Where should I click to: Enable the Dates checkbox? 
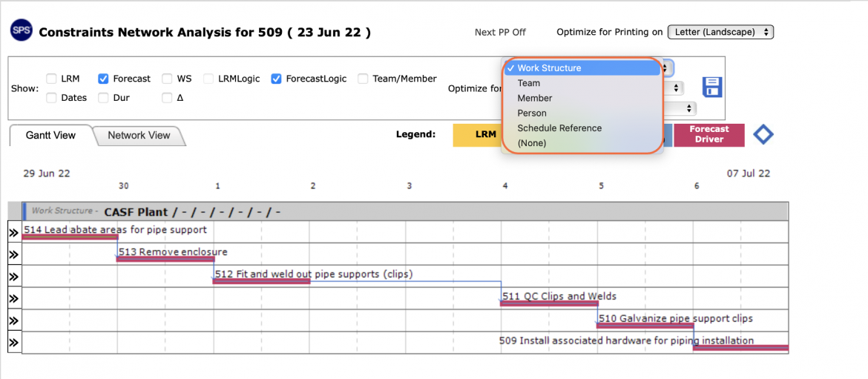[x=51, y=98]
